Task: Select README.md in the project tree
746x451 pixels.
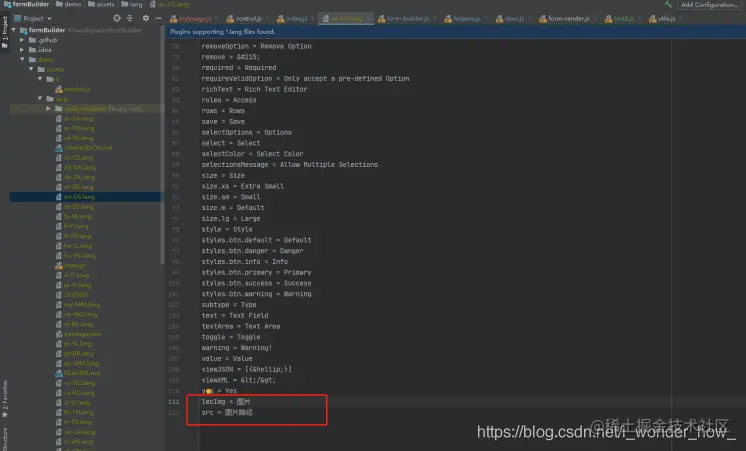Action: (x=81, y=373)
